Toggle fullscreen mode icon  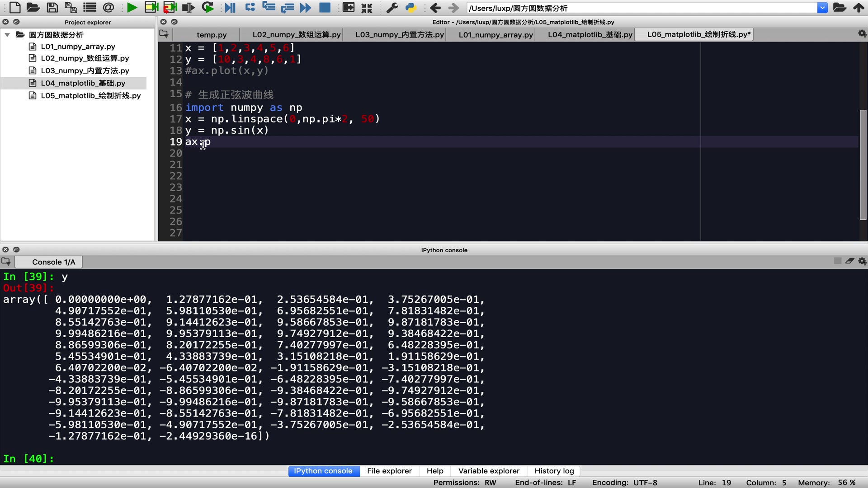(367, 8)
